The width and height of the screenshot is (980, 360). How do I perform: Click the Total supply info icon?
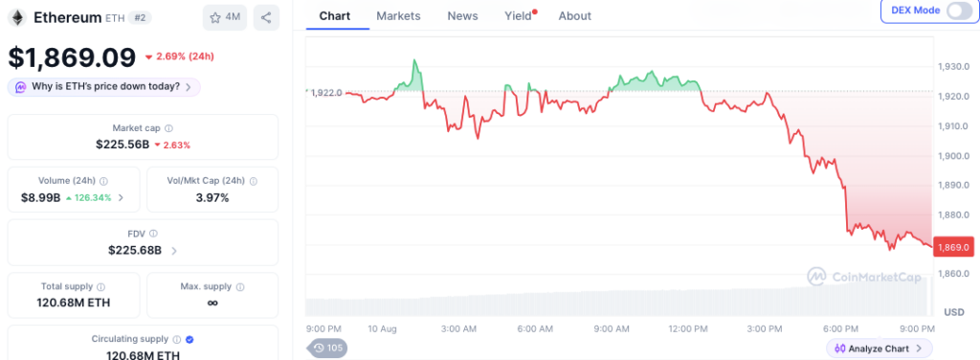point(101,287)
